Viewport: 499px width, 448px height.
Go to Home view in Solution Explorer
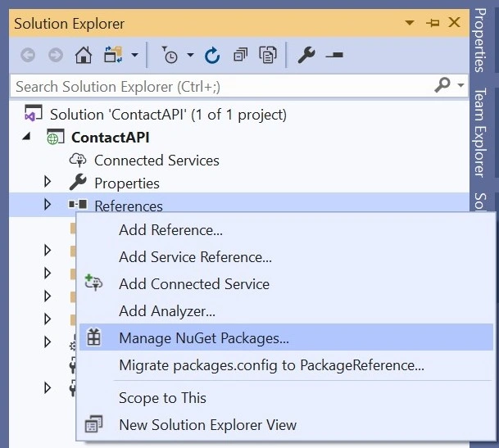(84, 55)
